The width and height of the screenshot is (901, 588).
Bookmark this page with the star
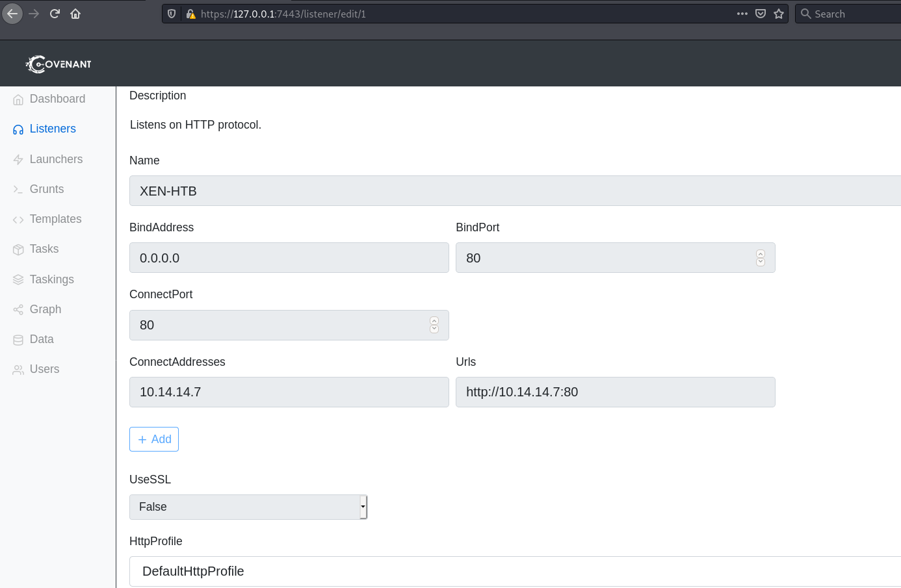click(779, 14)
